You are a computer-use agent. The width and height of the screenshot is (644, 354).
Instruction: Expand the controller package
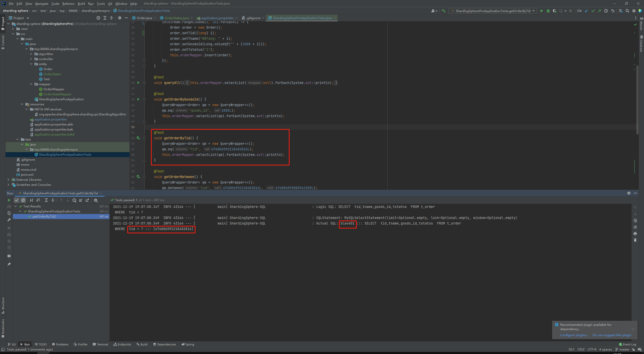coord(31,59)
